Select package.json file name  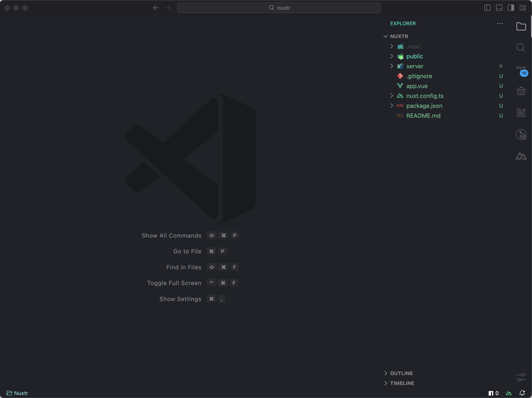coord(424,106)
